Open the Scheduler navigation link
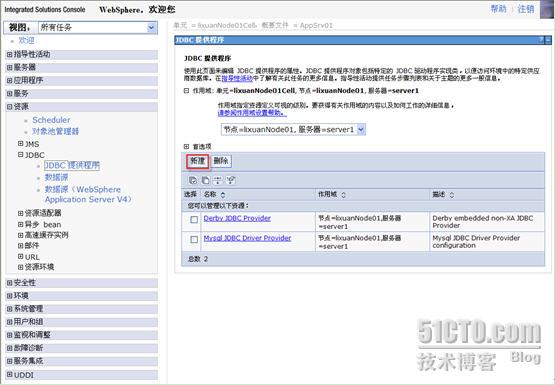555x385 pixels. [x=51, y=120]
